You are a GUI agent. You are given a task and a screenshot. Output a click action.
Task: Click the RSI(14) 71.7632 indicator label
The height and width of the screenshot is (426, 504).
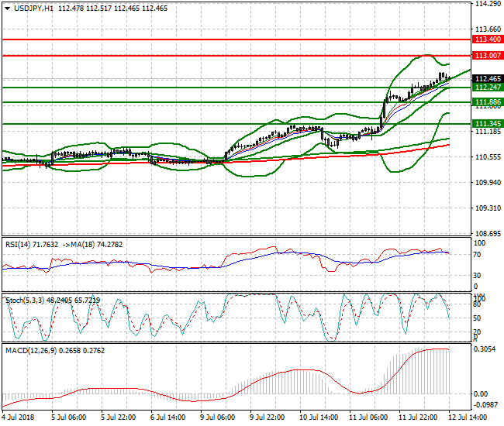[32, 245]
